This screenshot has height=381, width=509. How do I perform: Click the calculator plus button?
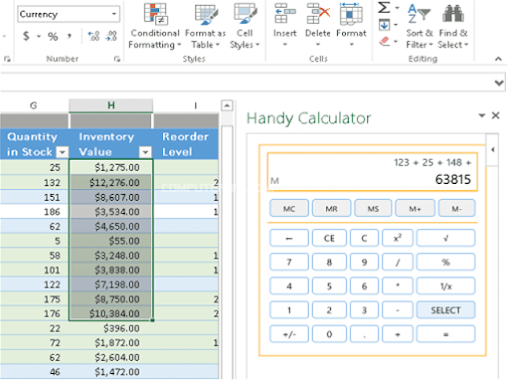click(x=398, y=334)
